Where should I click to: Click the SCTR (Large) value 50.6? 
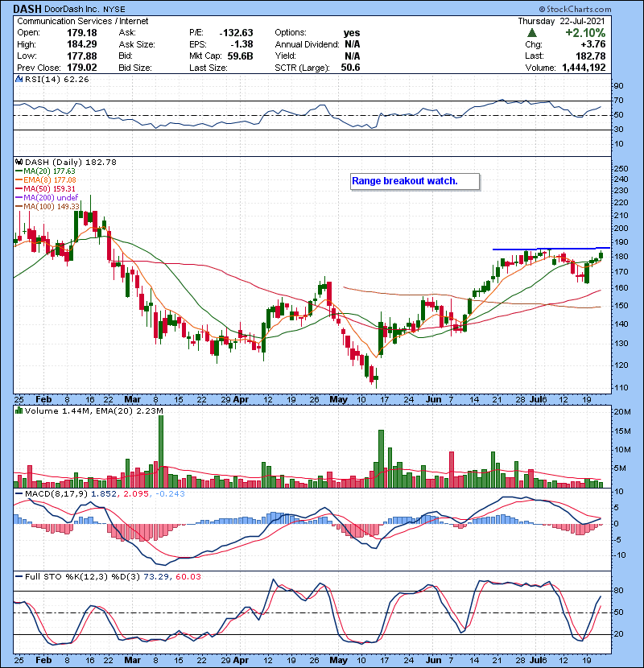[350, 68]
